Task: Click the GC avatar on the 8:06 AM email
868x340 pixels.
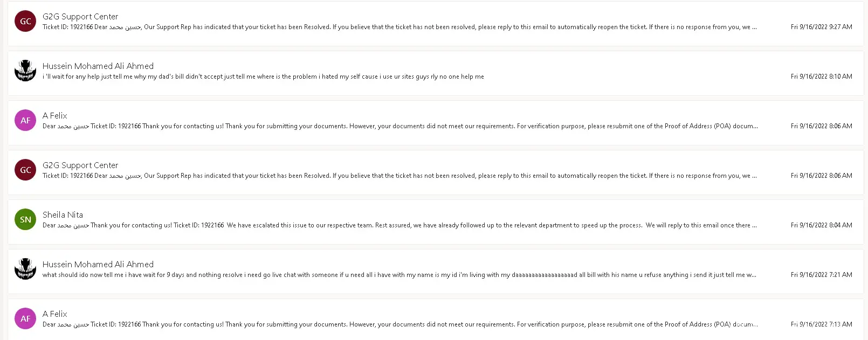Action: (x=25, y=170)
